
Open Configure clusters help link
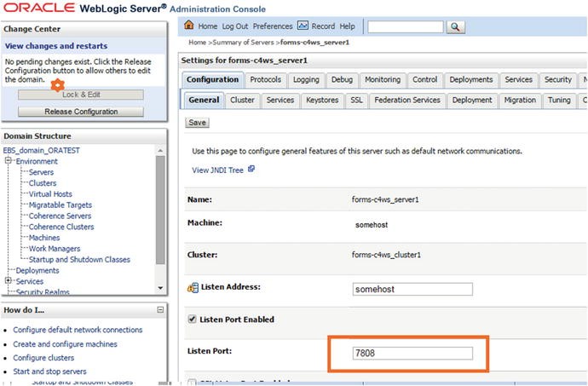pyautogui.click(x=43, y=358)
